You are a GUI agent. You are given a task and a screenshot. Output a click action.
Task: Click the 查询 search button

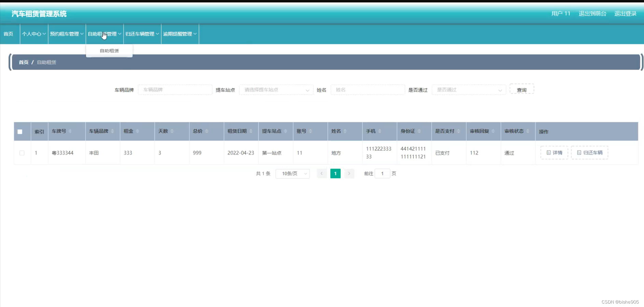pyautogui.click(x=521, y=90)
